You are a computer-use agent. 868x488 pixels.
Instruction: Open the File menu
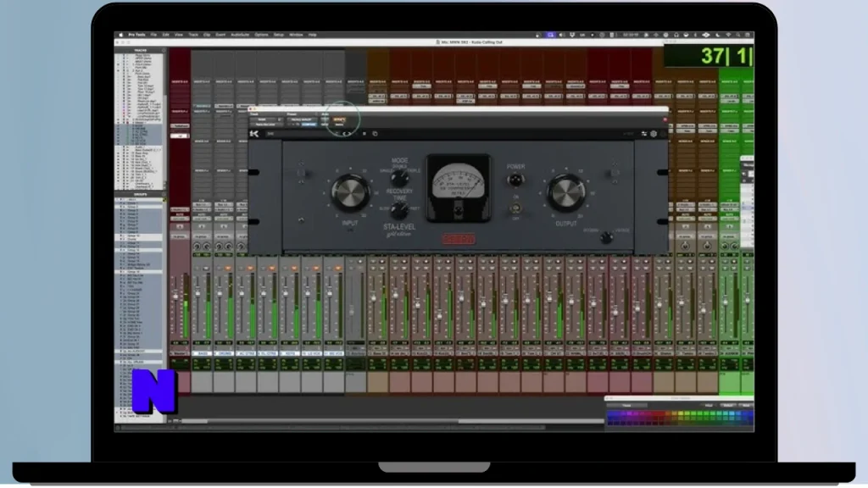point(154,35)
